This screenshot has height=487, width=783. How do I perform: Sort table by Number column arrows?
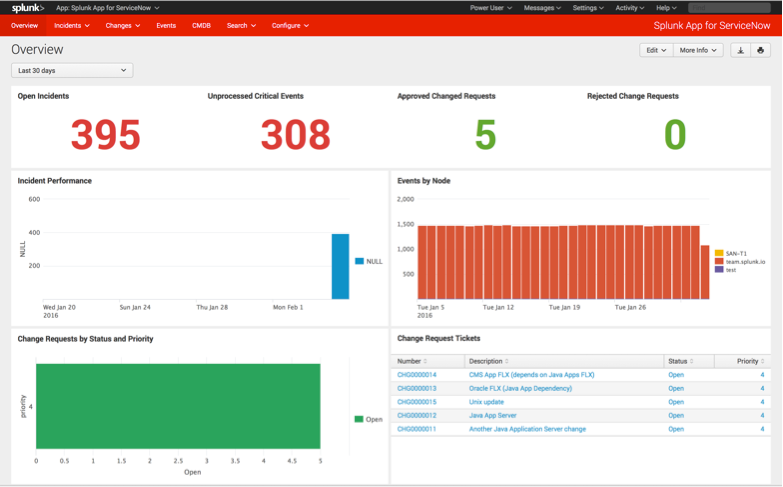pyautogui.click(x=425, y=361)
